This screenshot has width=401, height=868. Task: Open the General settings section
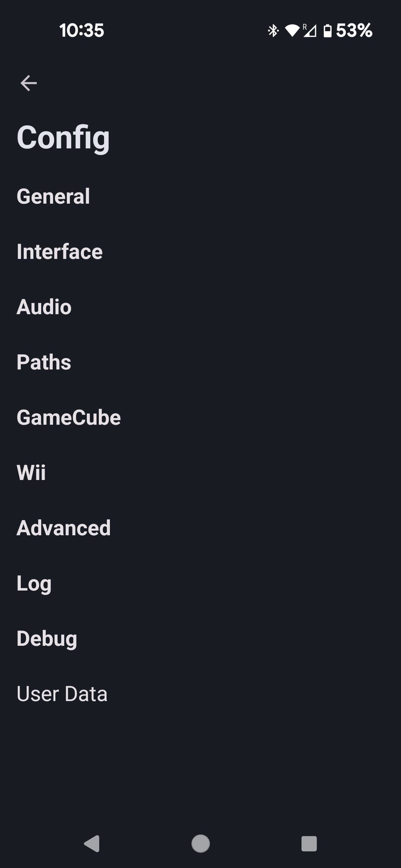53,196
